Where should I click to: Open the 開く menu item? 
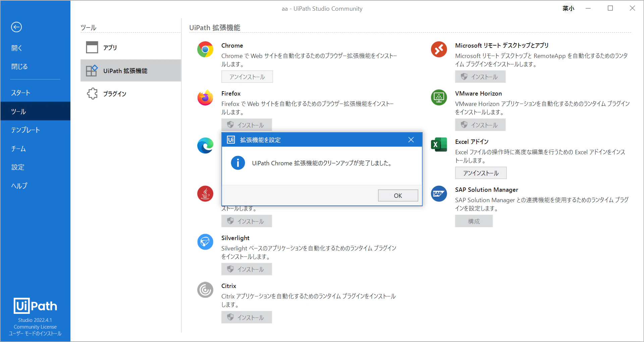35,48
